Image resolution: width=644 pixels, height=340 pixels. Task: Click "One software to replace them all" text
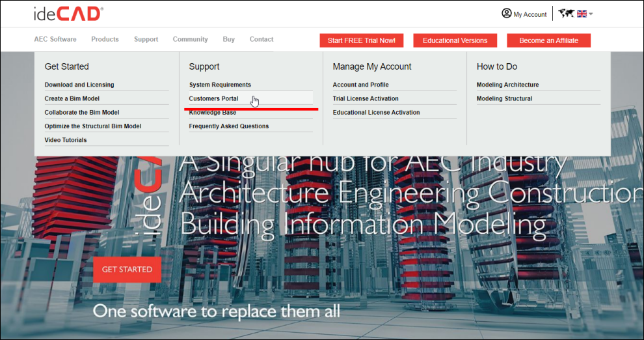pyautogui.click(x=217, y=311)
